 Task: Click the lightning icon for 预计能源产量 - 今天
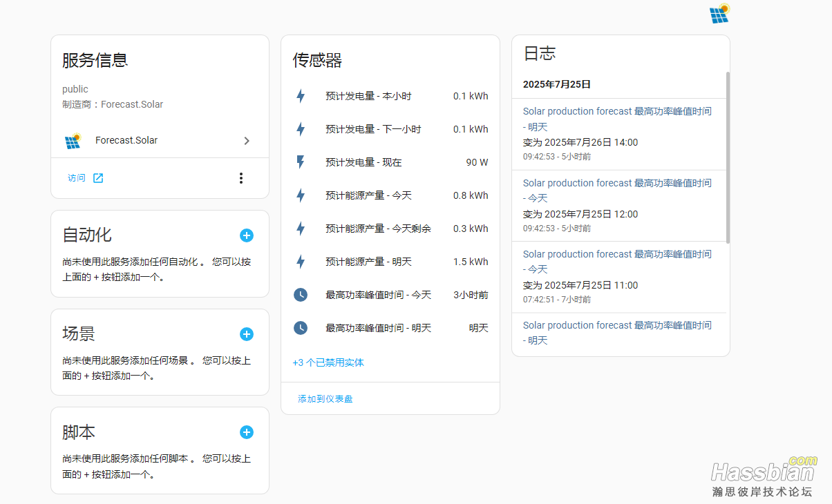coord(301,195)
